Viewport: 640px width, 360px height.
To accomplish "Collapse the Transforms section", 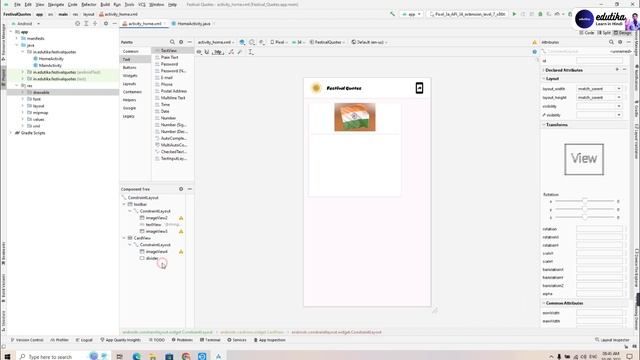I will coord(544,125).
